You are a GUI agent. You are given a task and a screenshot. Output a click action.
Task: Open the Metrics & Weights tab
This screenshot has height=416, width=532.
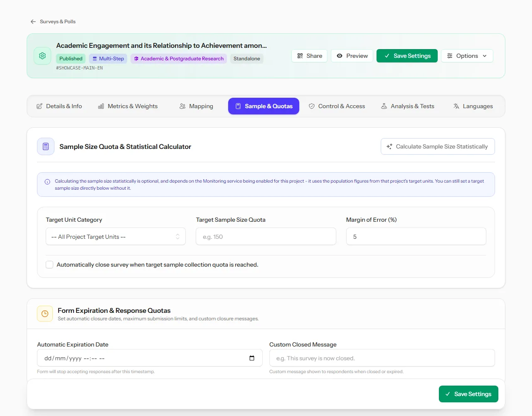(x=128, y=106)
